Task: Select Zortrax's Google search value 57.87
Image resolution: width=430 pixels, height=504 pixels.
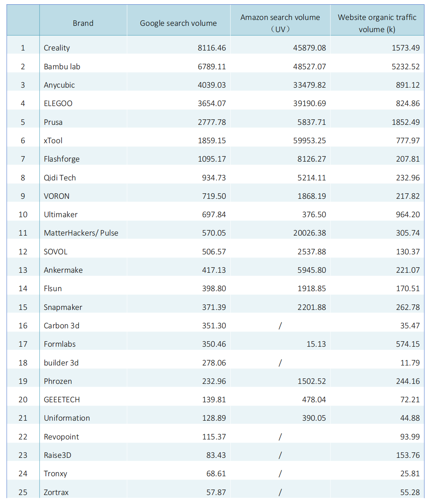Action: [x=216, y=492]
